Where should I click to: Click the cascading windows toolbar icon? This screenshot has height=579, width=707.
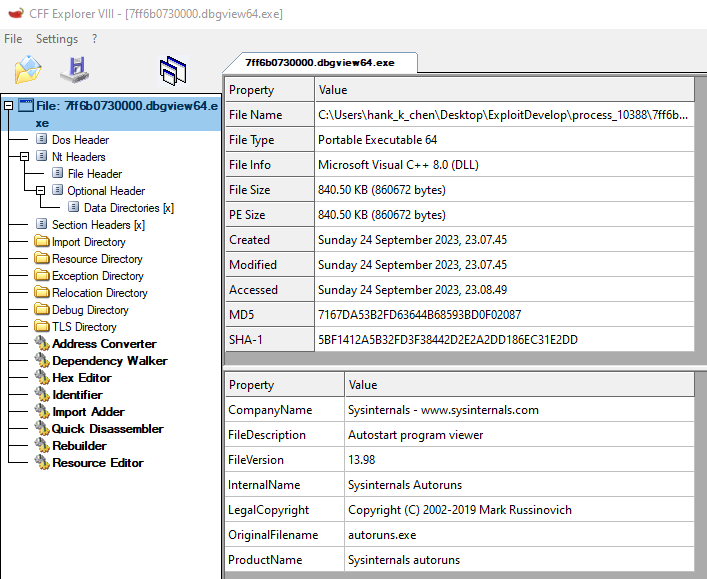tap(173, 71)
